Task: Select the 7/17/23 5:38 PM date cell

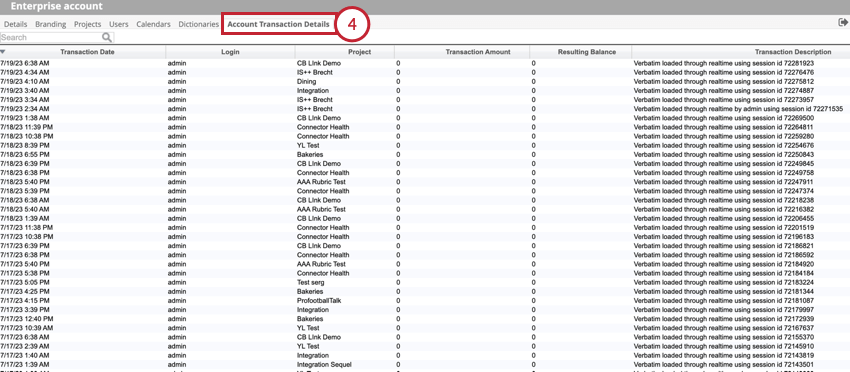Action: tap(24, 273)
